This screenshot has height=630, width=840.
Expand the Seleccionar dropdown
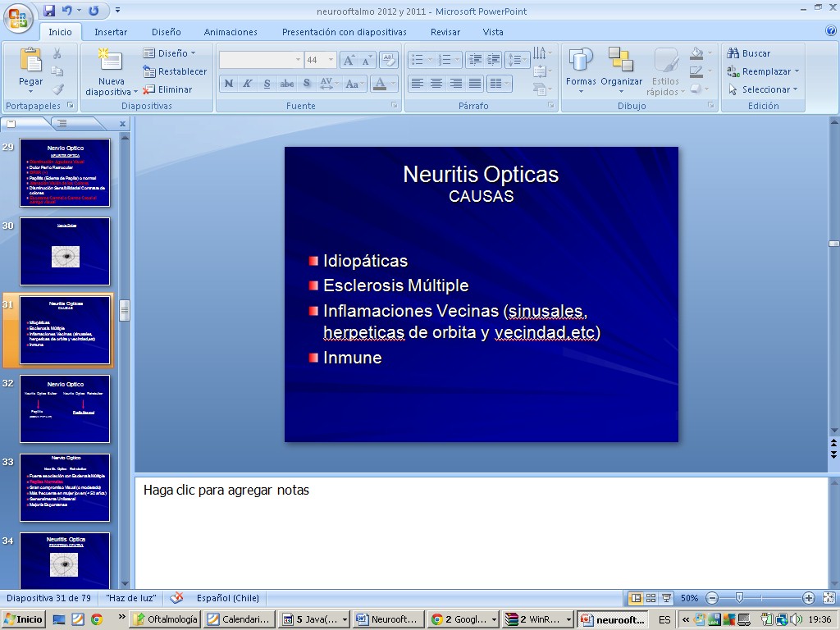point(765,89)
